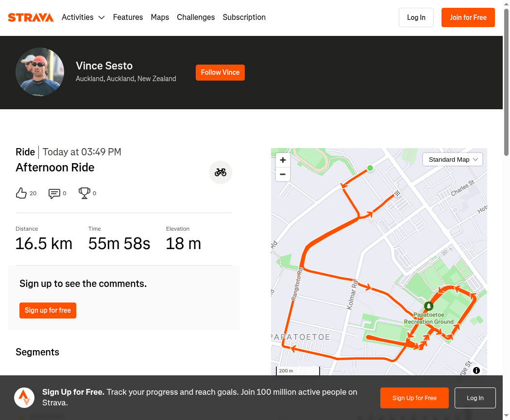
Task: Click the Segments heading
Action: pos(37,352)
